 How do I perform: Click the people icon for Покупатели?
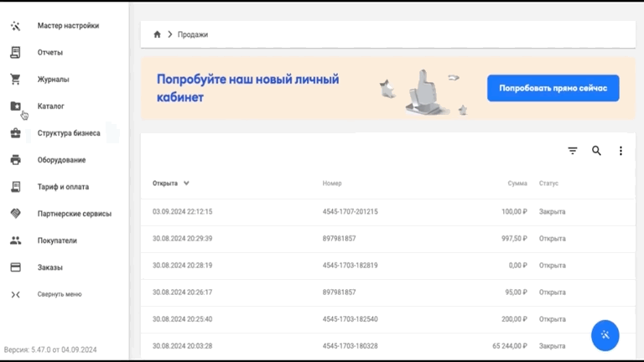click(x=16, y=240)
